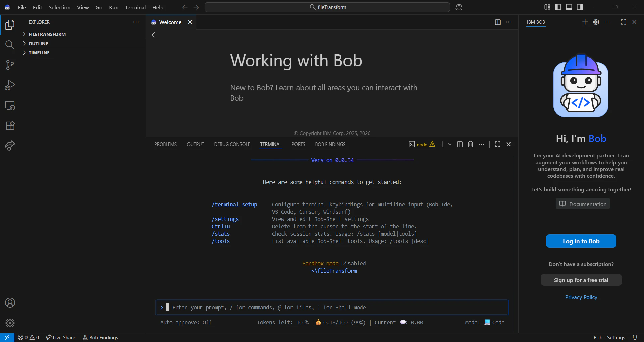Image resolution: width=644 pixels, height=342 pixels.
Task: Switch to the DEBUG CONSOLE tab
Action: (232, 144)
